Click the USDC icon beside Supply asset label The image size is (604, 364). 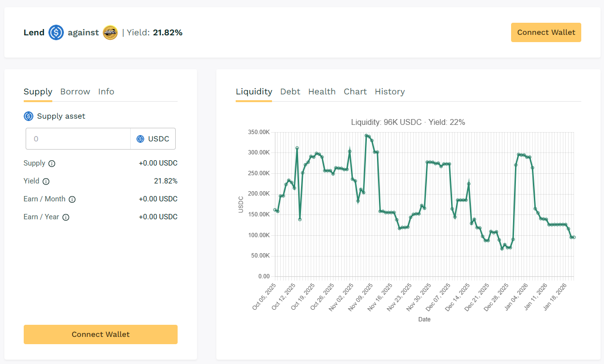pos(29,116)
